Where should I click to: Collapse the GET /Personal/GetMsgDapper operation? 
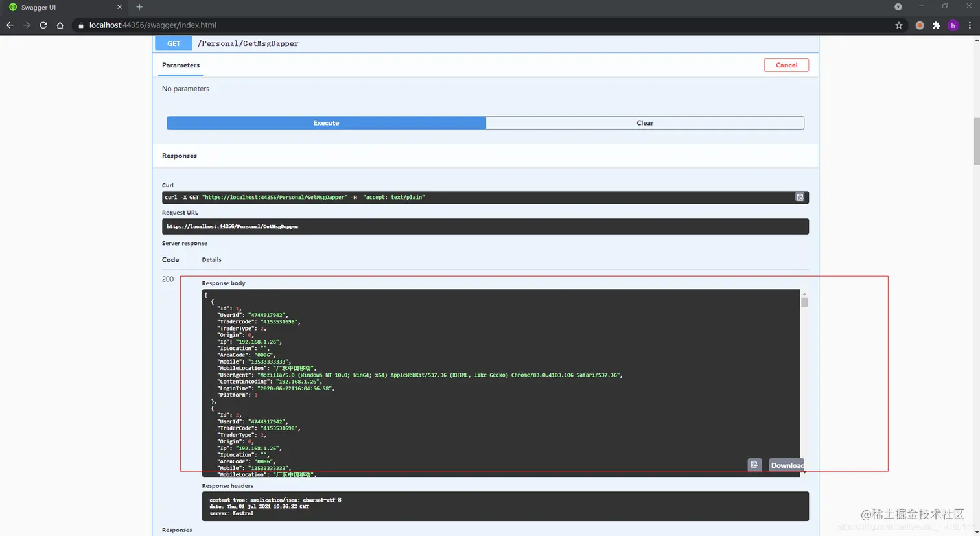tap(486, 43)
